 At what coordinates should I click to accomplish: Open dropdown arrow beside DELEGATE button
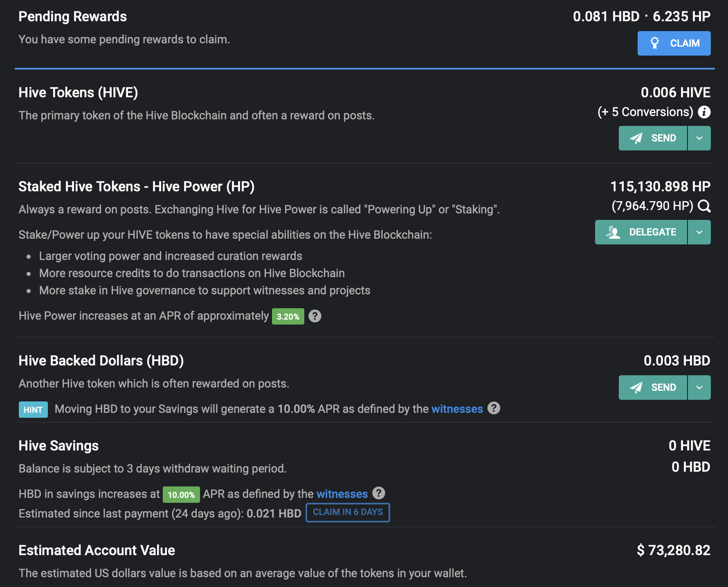(699, 232)
